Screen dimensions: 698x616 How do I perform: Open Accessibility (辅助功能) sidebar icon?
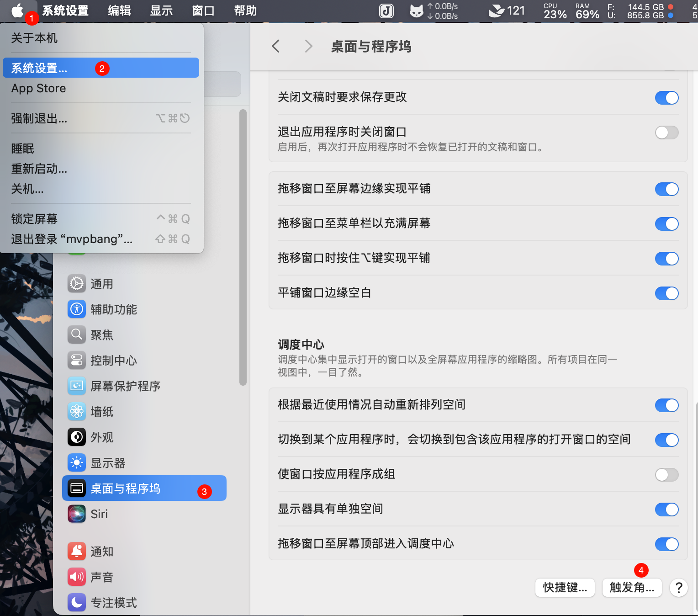coord(77,309)
